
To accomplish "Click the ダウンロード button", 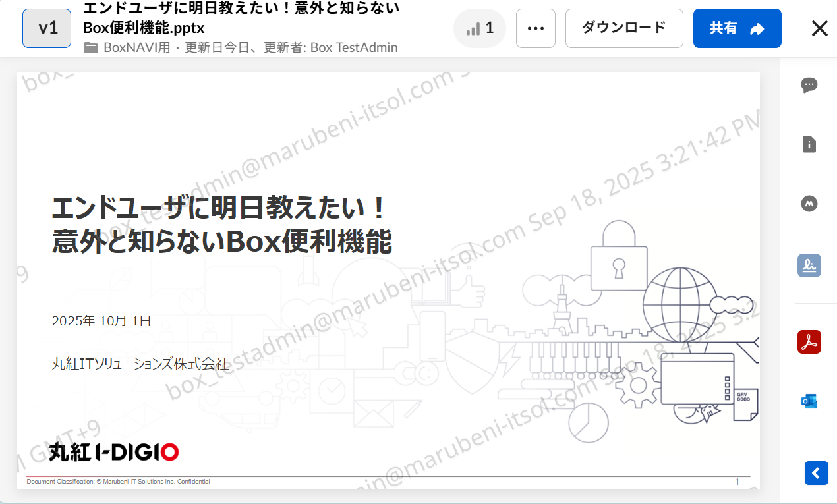I will click(624, 28).
